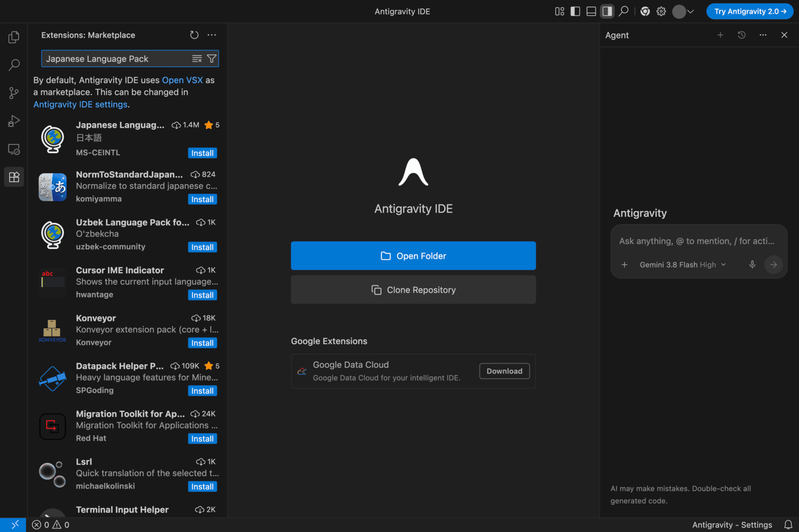Customize the editor layout
The width and height of the screenshot is (799, 532).
click(x=559, y=11)
